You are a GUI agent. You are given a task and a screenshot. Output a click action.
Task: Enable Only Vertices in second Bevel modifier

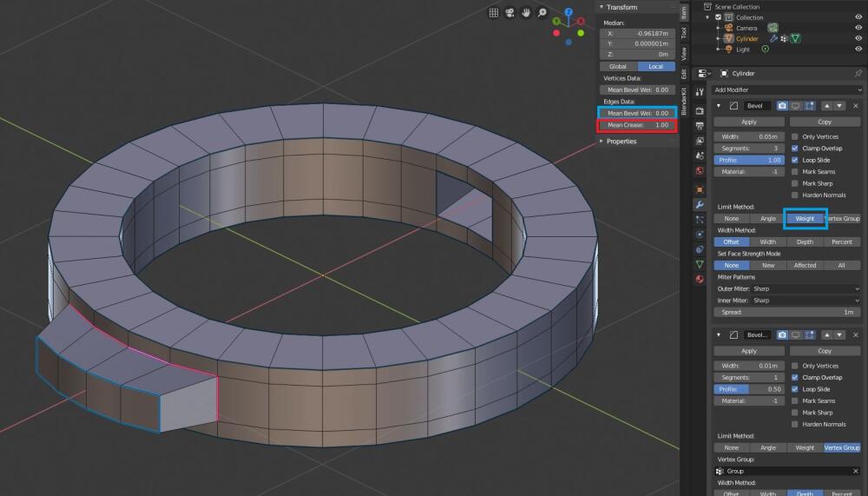(x=795, y=366)
